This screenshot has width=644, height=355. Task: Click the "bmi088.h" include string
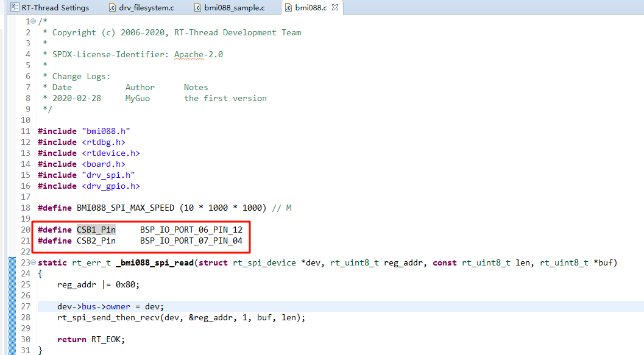105,131
